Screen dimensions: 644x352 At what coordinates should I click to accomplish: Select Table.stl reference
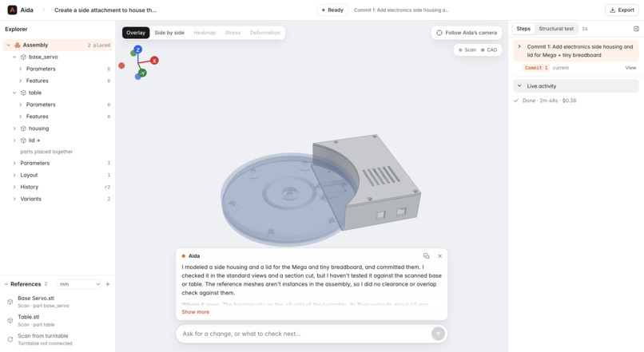[58, 320]
